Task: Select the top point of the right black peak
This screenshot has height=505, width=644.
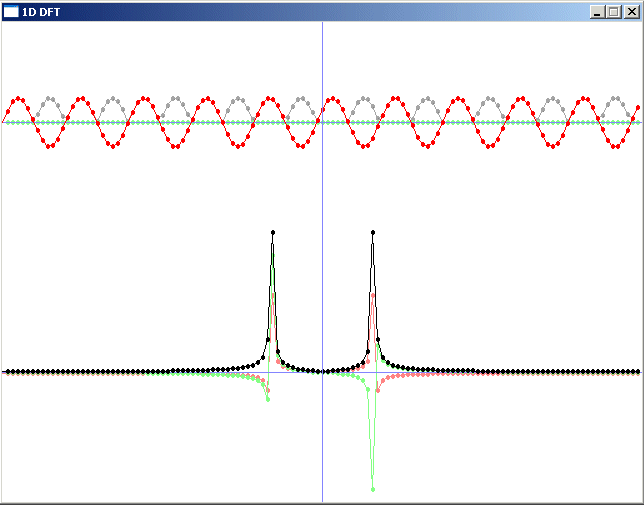Action: click(x=372, y=232)
